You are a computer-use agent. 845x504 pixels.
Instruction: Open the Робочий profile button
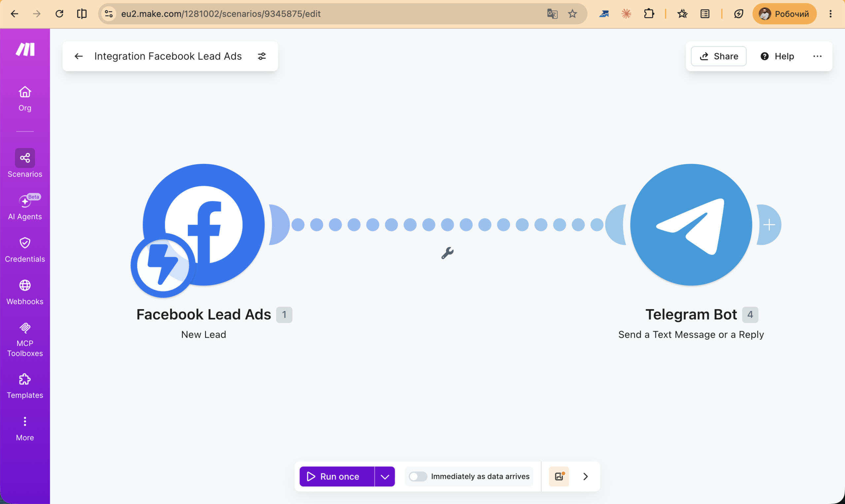tap(784, 14)
